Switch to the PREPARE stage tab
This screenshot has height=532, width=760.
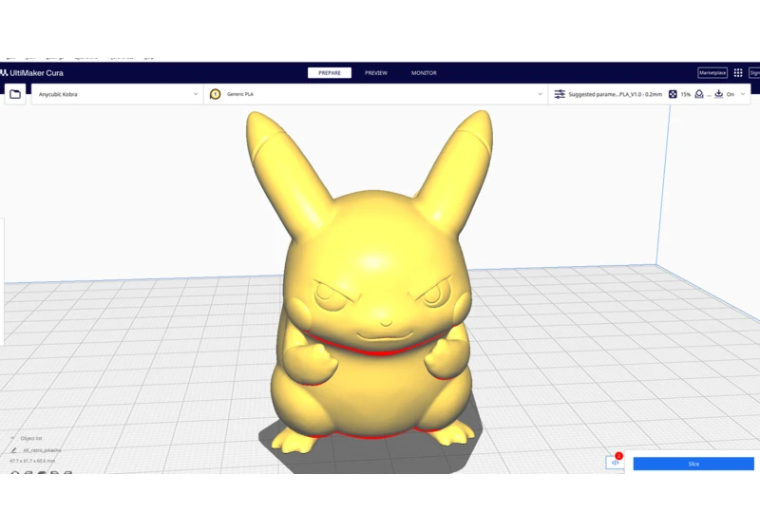[330, 73]
